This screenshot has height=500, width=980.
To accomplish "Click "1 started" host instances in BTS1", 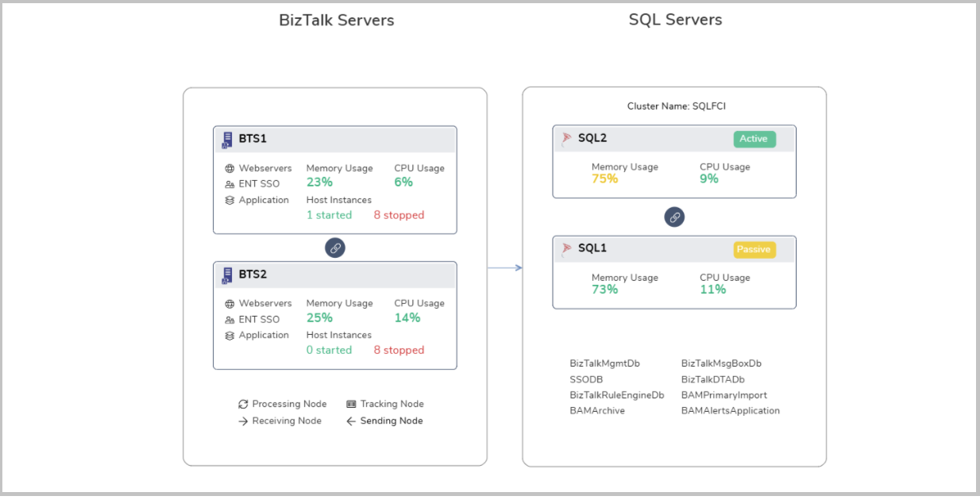I will [x=329, y=215].
